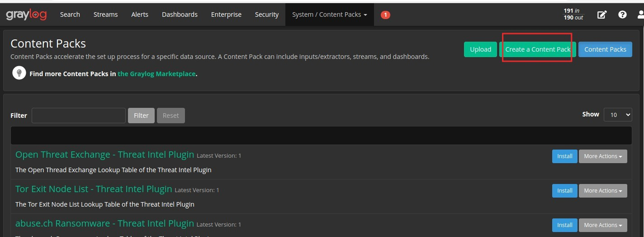Open the help question mark icon
Screen dimensions: 644x237
622,15
